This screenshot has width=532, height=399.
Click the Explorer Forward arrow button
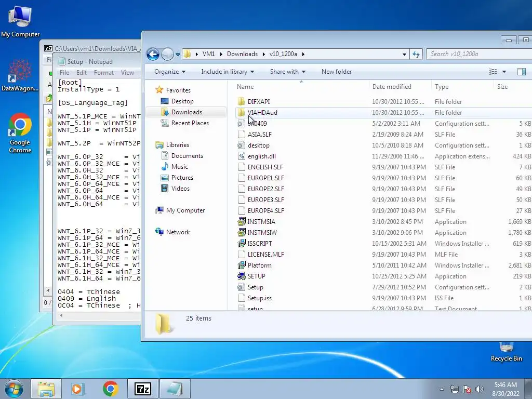click(x=167, y=54)
